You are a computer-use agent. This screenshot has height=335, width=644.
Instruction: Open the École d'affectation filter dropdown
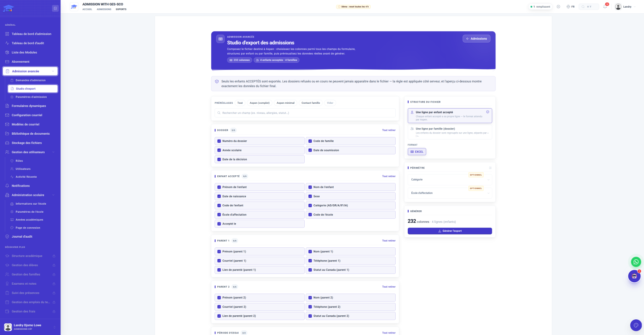click(x=450, y=193)
